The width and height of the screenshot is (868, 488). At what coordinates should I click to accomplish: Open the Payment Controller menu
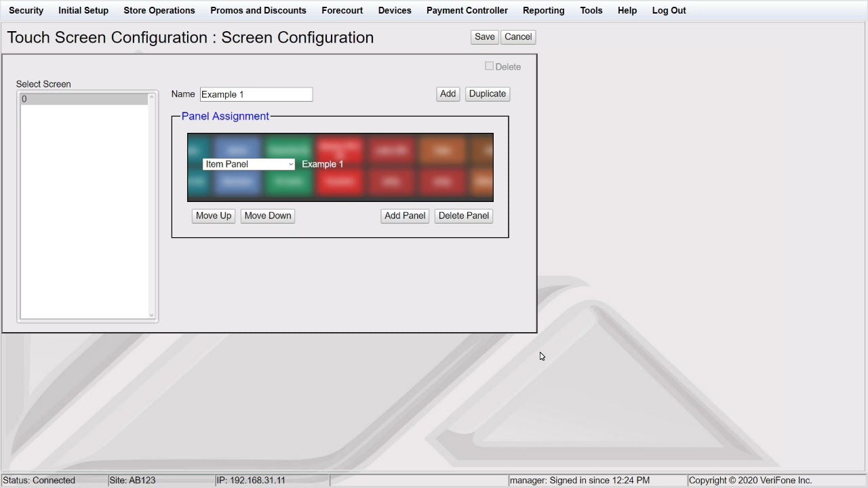[x=467, y=10]
